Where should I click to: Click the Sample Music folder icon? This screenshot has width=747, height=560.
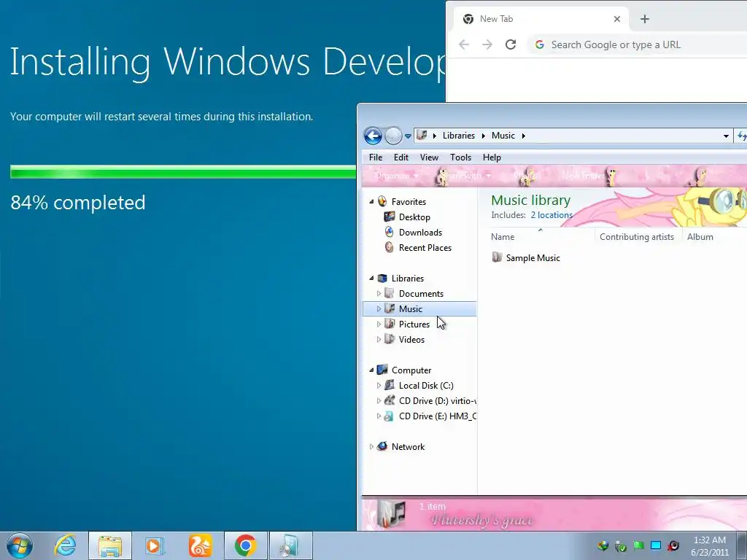pyautogui.click(x=497, y=257)
